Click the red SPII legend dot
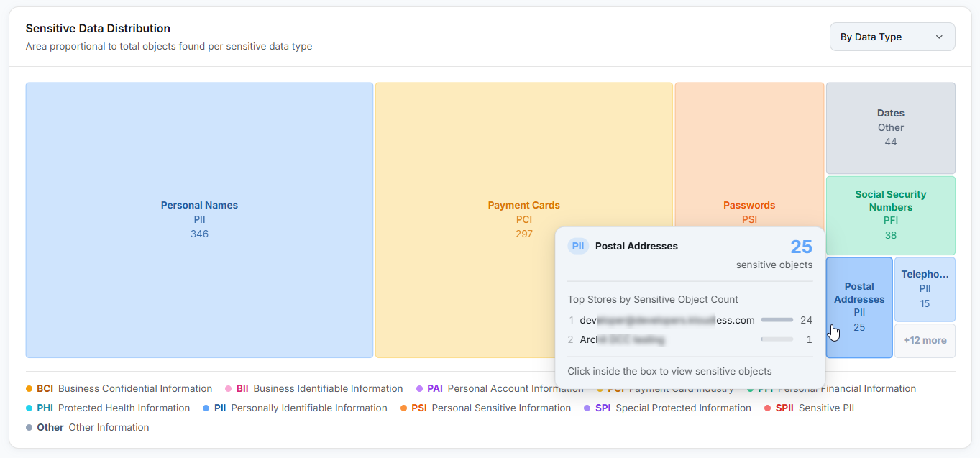The image size is (980, 458). (767, 408)
